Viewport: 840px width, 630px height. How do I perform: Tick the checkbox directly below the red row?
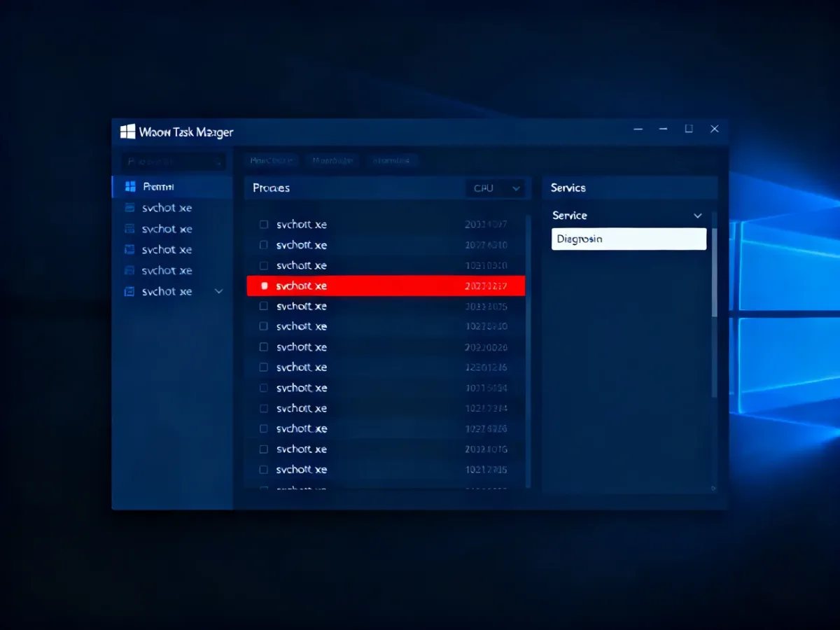tap(264, 306)
